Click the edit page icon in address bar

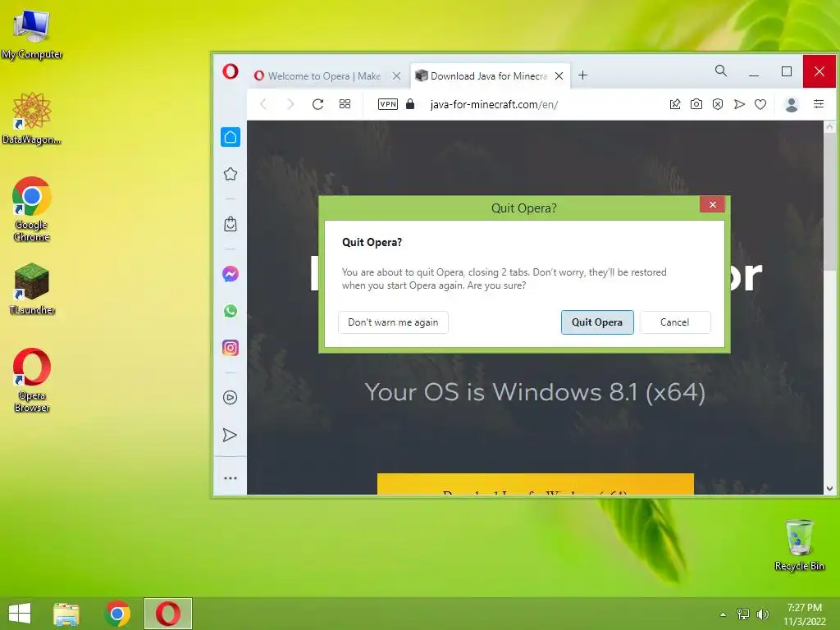click(675, 104)
